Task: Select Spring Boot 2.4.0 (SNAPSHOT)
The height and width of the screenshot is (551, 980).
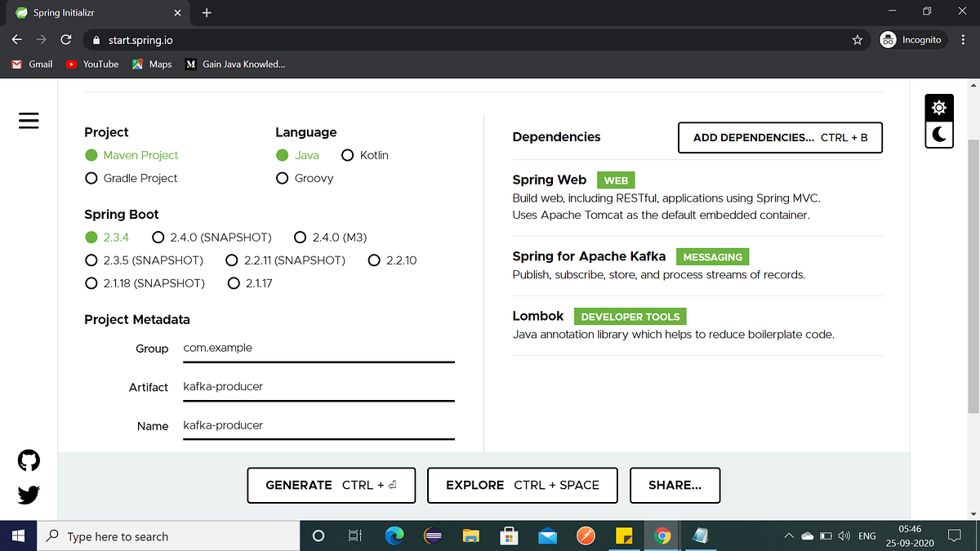Action: 212,238
